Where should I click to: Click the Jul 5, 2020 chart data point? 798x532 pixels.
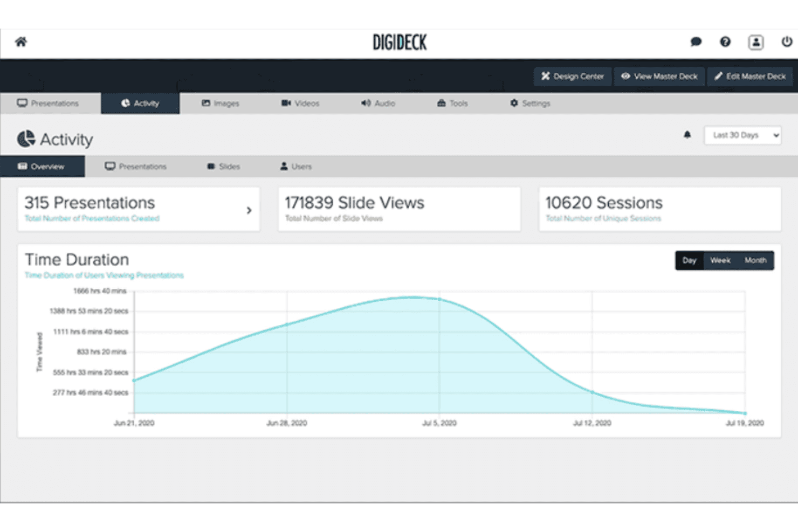(439, 299)
